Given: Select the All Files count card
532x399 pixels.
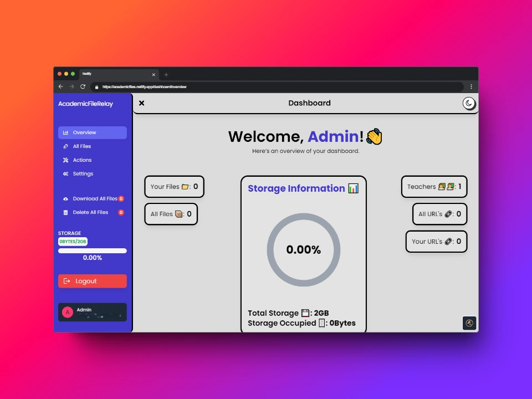Looking at the screenshot, I should click(171, 214).
